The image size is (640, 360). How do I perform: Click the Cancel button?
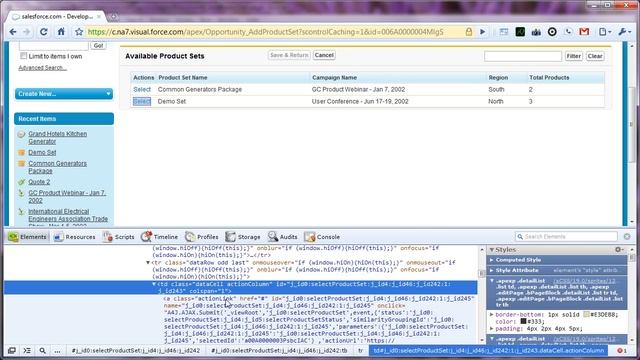pyautogui.click(x=324, y=55)
